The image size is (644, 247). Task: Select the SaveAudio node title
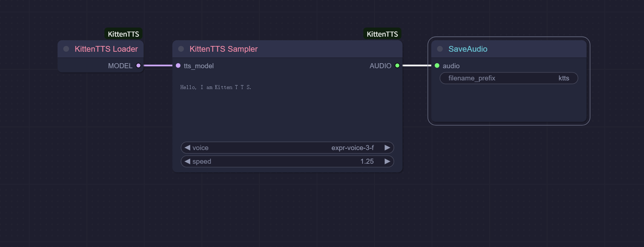click(x=468, y=49)
